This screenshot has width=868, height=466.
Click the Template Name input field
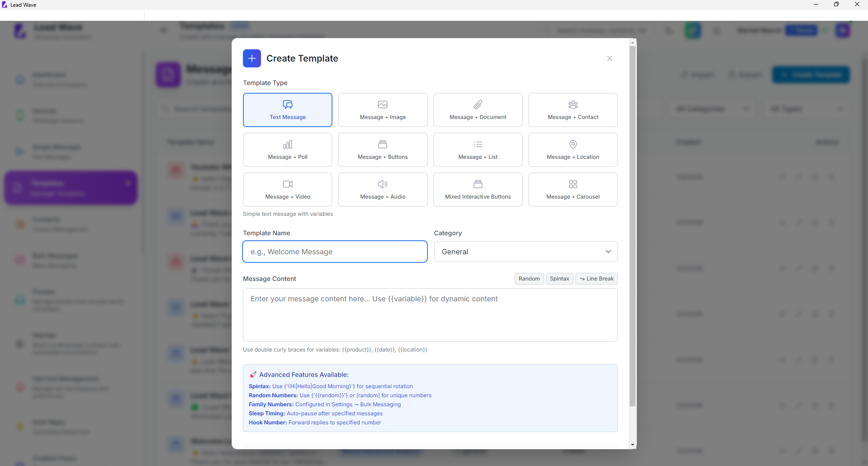(x=335, y=252)
